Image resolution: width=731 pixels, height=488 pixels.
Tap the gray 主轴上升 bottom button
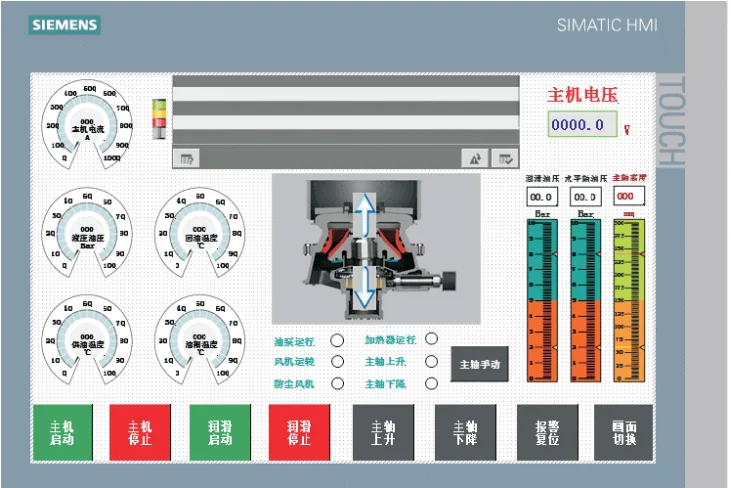click(x=383, y=433)
